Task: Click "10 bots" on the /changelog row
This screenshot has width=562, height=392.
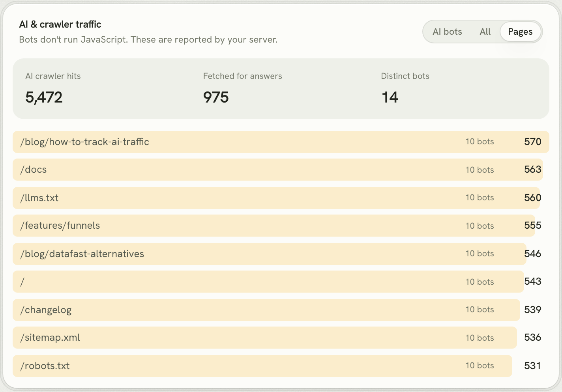Action: click(x=480, y=310)
